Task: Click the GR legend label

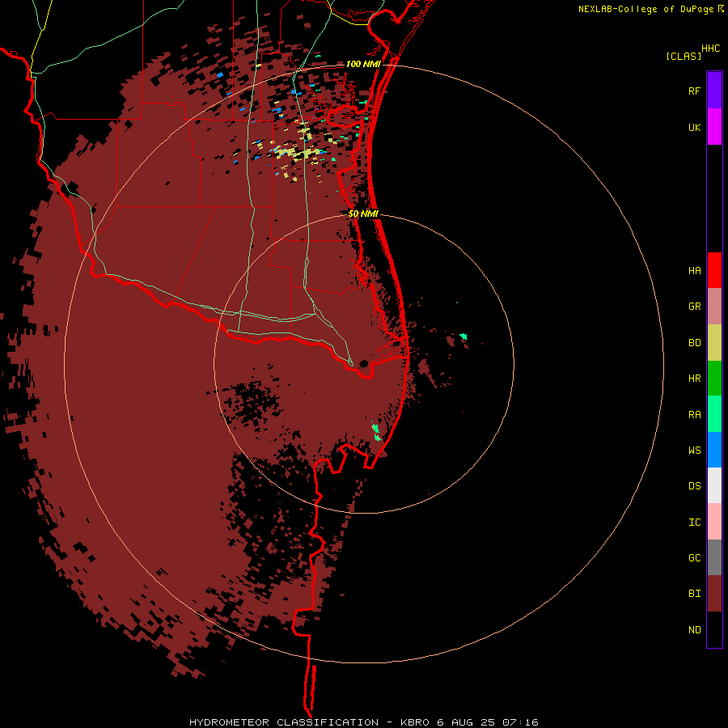Action: click(x=694, y=307)
